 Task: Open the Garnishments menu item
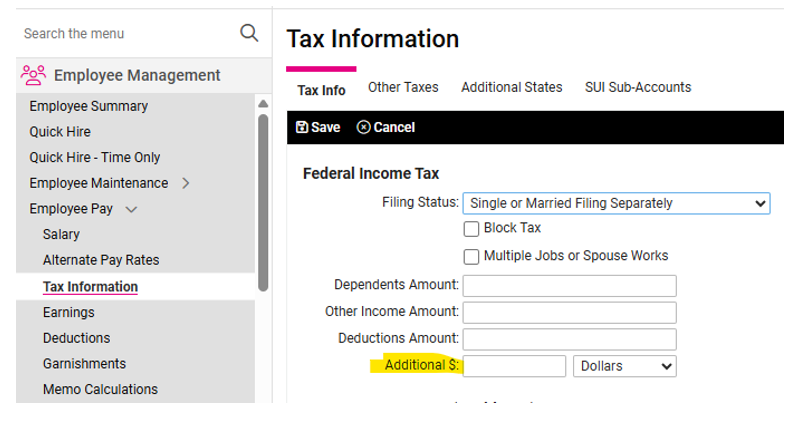(84, 364)
